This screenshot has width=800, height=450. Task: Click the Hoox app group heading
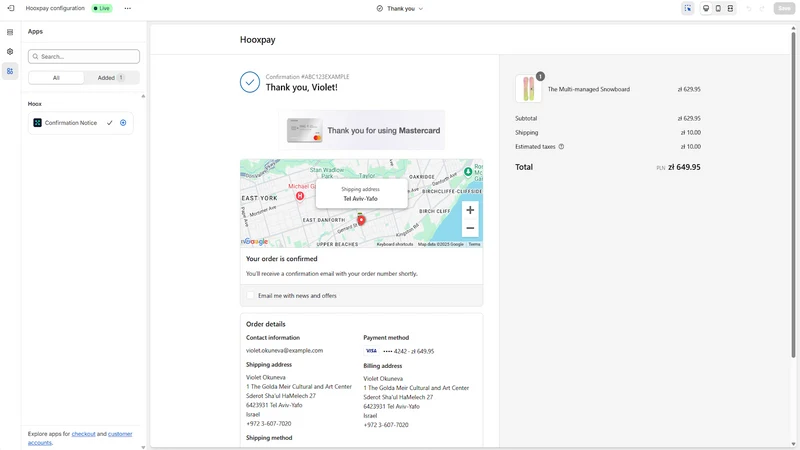(x=35, y=104)
